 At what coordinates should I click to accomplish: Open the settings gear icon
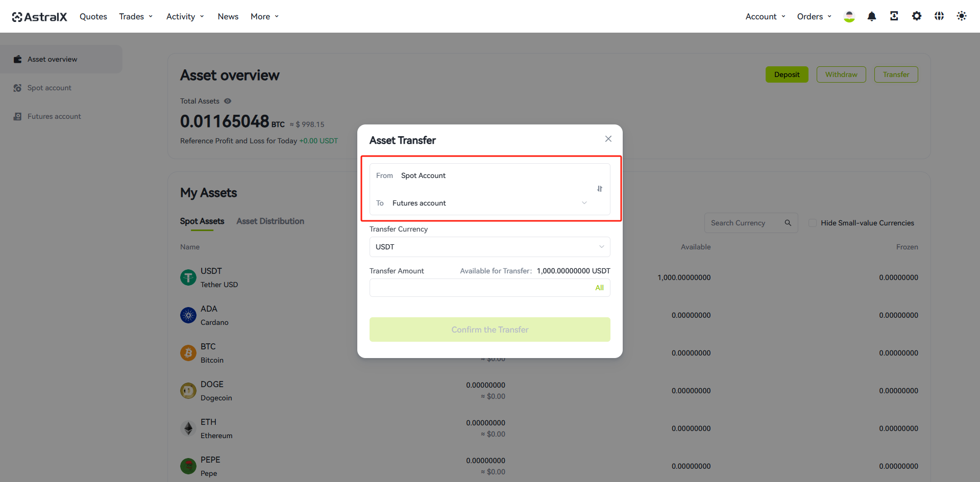(917, 16)
